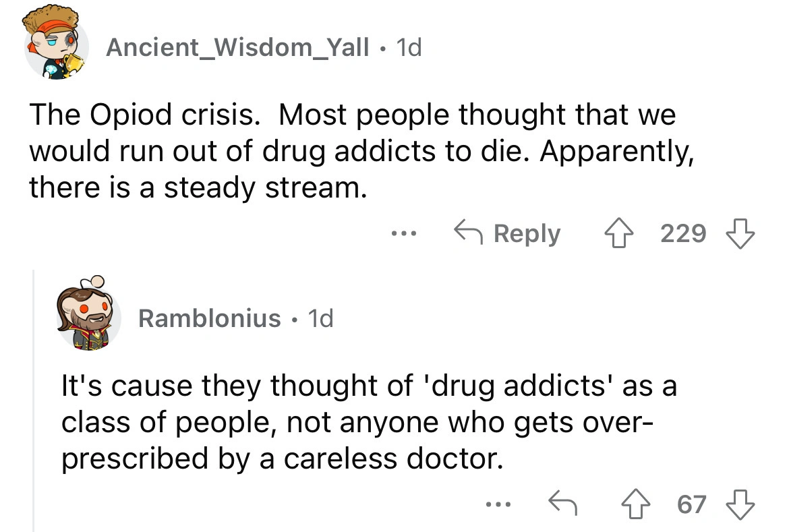Open more options on Ramblonius's reply
The height and width of the screenshot is (532, 789).
click(x=498, y=504)
